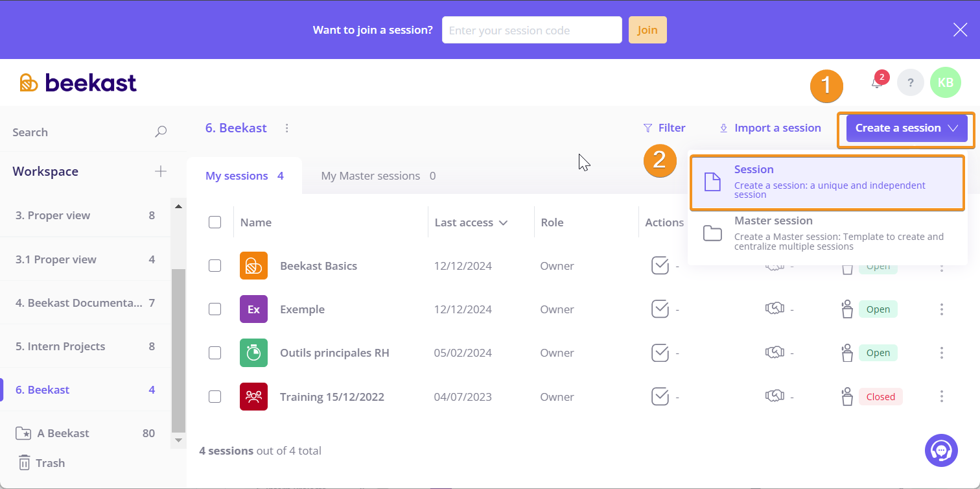This screenshot has height=489, width=980.
Task: Click handshake icon in Exemple row
Action: pos(775,309)
